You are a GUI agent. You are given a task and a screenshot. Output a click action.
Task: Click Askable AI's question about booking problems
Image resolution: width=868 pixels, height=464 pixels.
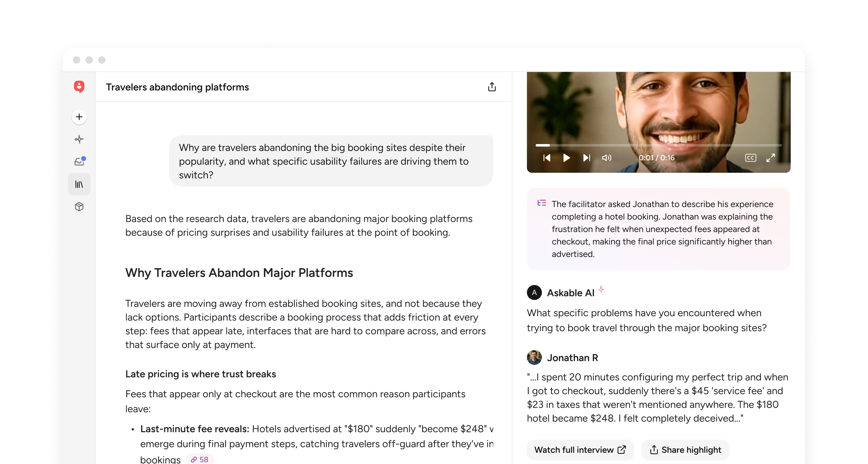tap(647, 320)
